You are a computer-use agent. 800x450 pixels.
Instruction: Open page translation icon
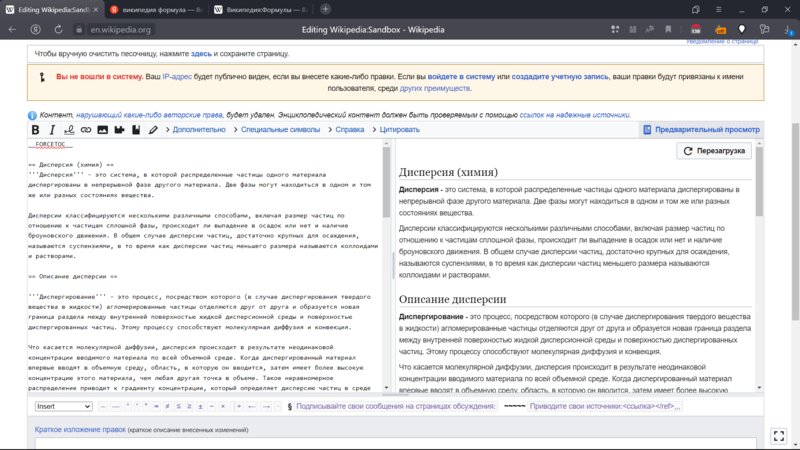pyautogui.click(x=650, y=30)
